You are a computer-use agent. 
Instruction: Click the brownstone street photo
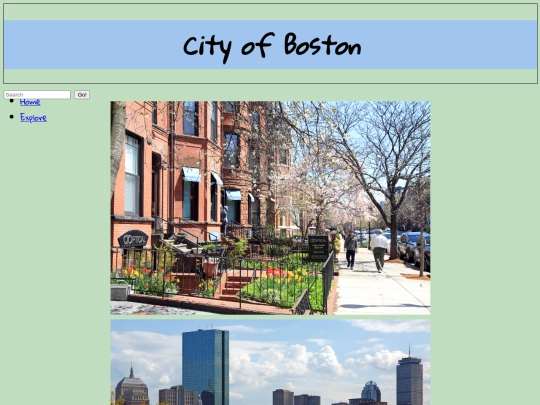click(x=270, y=208)
